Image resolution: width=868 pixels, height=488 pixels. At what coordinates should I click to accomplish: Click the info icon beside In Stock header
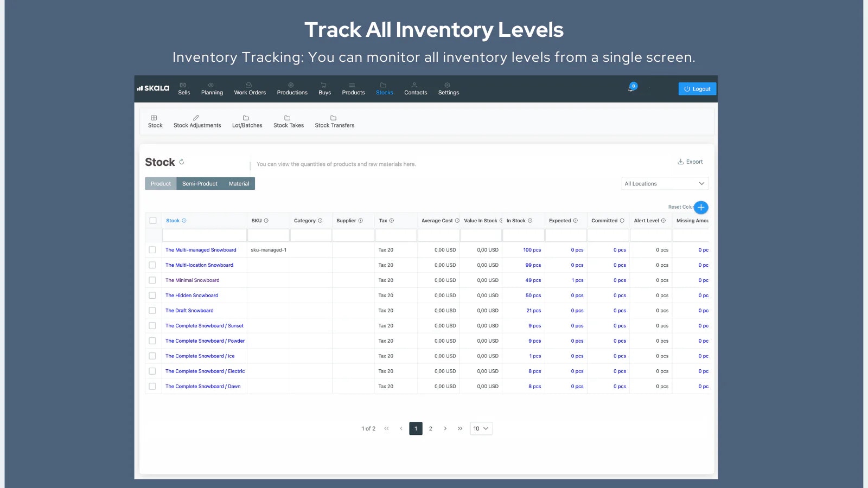(x=530, y=221)
